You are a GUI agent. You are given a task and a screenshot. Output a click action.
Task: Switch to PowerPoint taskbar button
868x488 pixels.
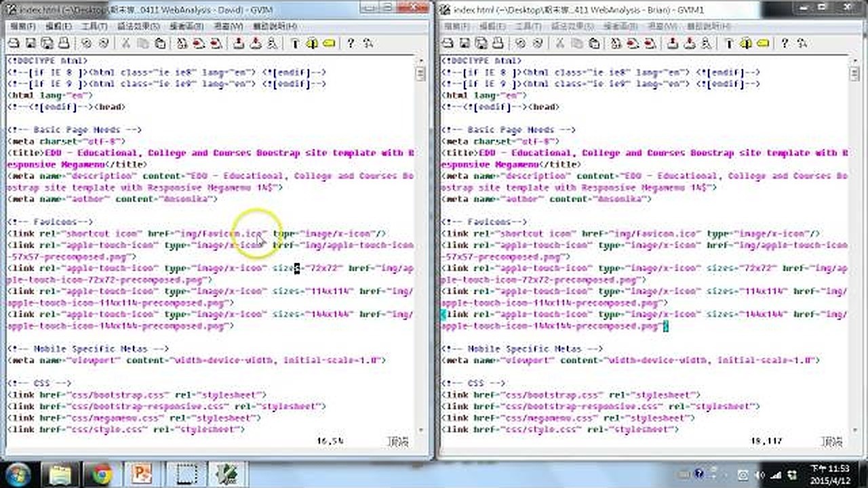point(142,474)
